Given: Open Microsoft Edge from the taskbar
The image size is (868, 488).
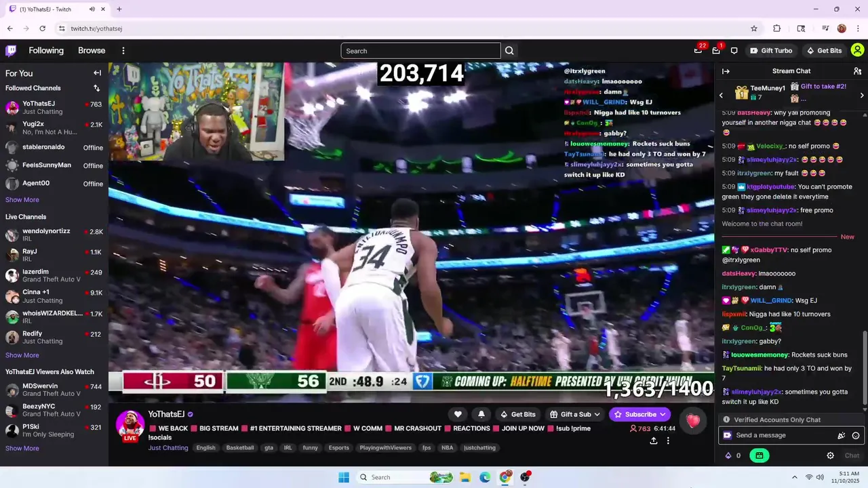Looking at the screenshot, I should (485, 477).
